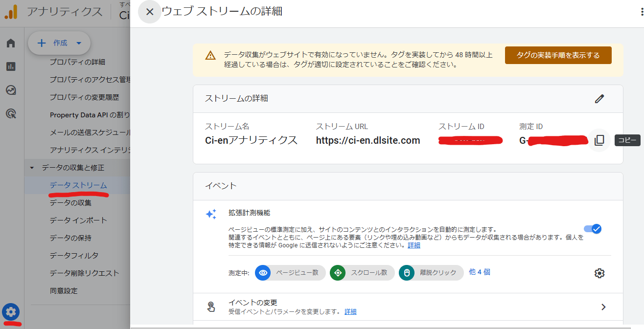Open the Reports bar chart icon
Screen dimensions: 644x329
[11, 66]
